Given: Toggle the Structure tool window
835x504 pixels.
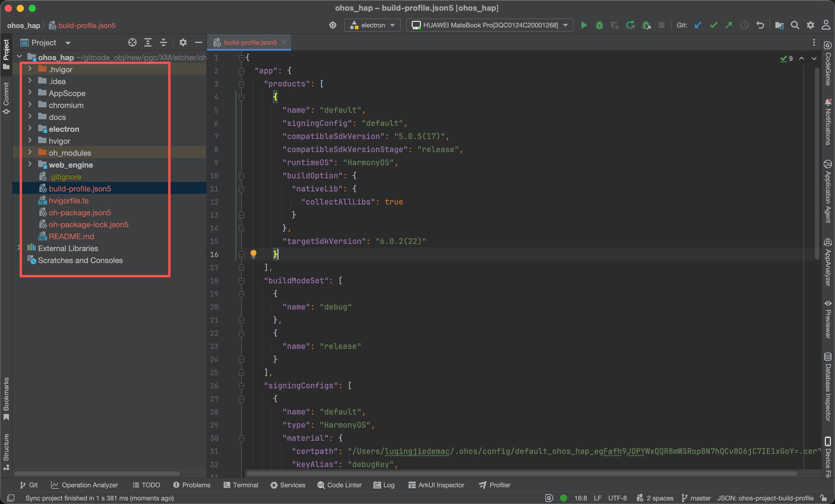Looking at the screenshot, I should pos(6,452).
